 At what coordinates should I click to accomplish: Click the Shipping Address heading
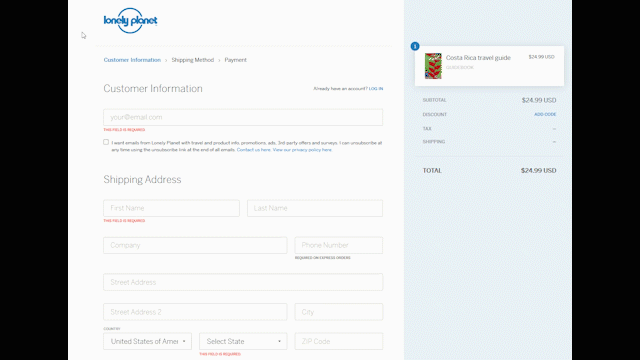coord(142,180)
